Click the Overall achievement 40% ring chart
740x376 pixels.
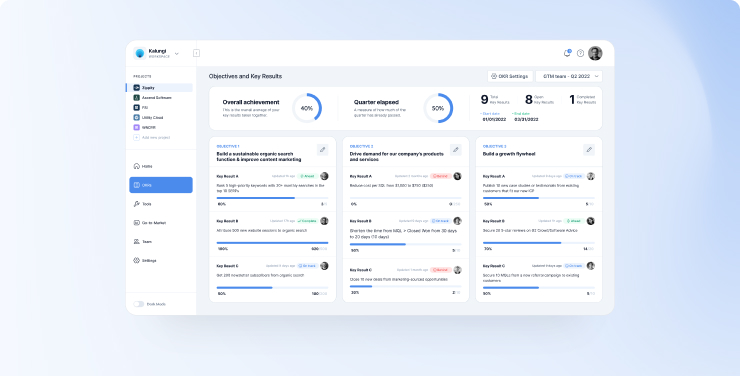pyautogui.click(x=307, y=108)
